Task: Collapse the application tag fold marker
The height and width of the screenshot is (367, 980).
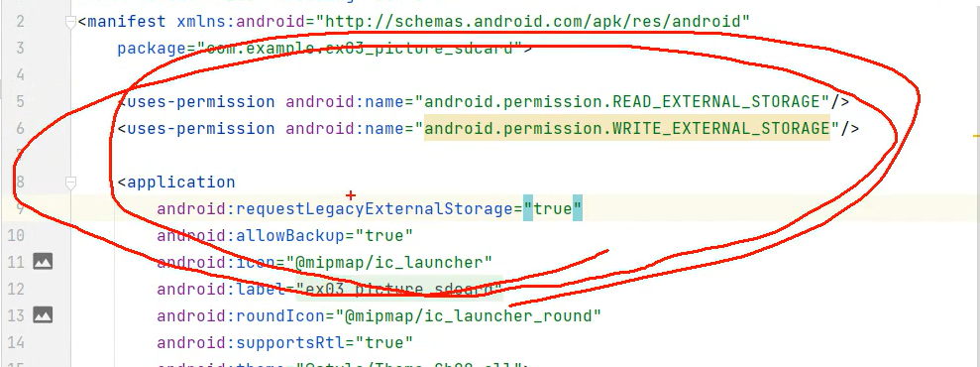Action: tap(70, 183)
